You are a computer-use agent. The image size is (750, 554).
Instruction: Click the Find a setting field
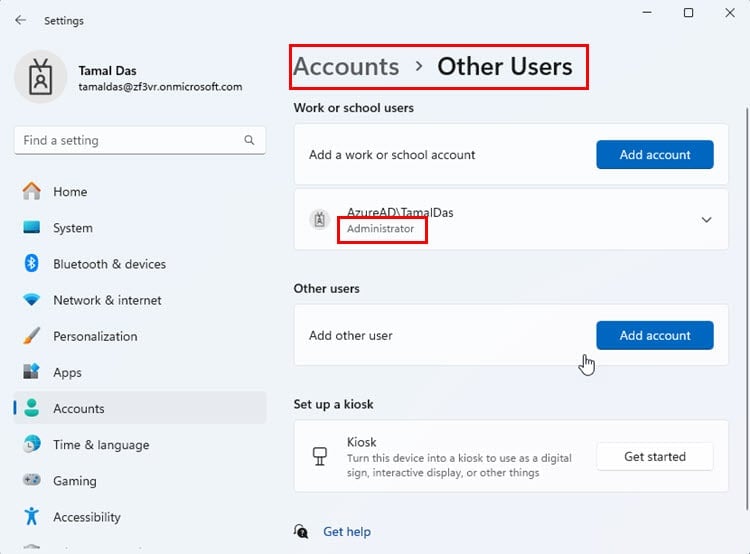click(140, 140)
